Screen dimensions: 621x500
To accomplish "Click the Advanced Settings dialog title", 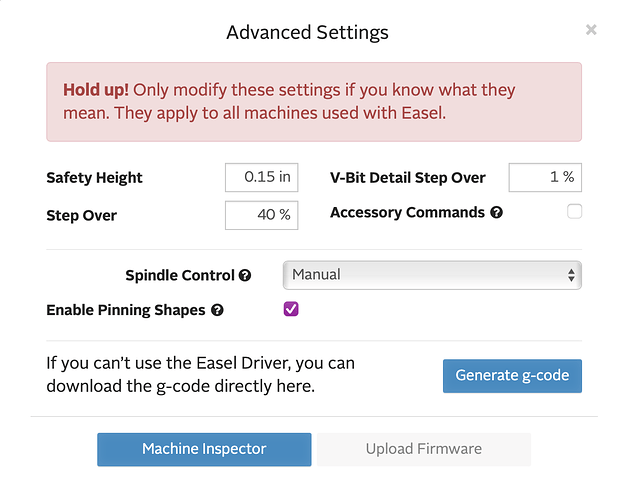I will 307,32.
